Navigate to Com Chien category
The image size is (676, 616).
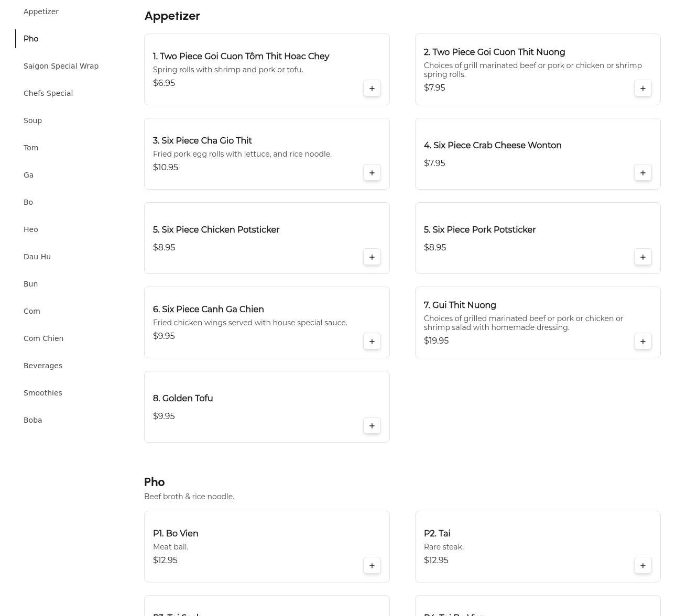point(43,338)
